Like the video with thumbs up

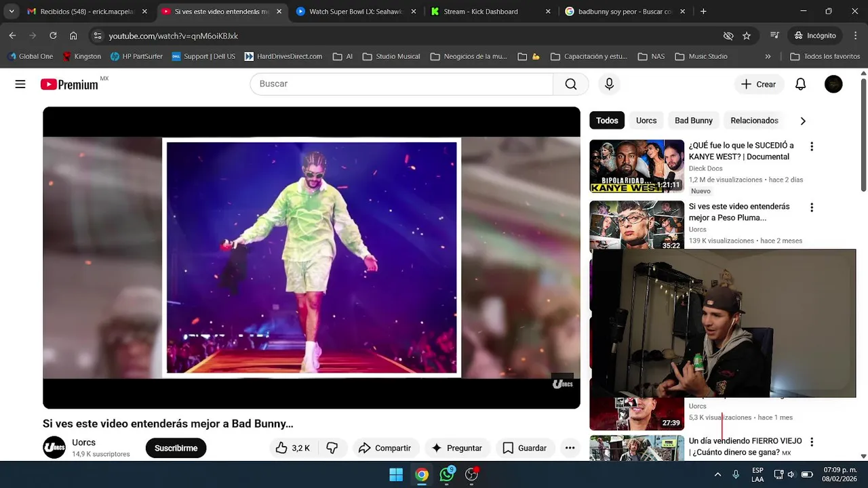[293, 448]
